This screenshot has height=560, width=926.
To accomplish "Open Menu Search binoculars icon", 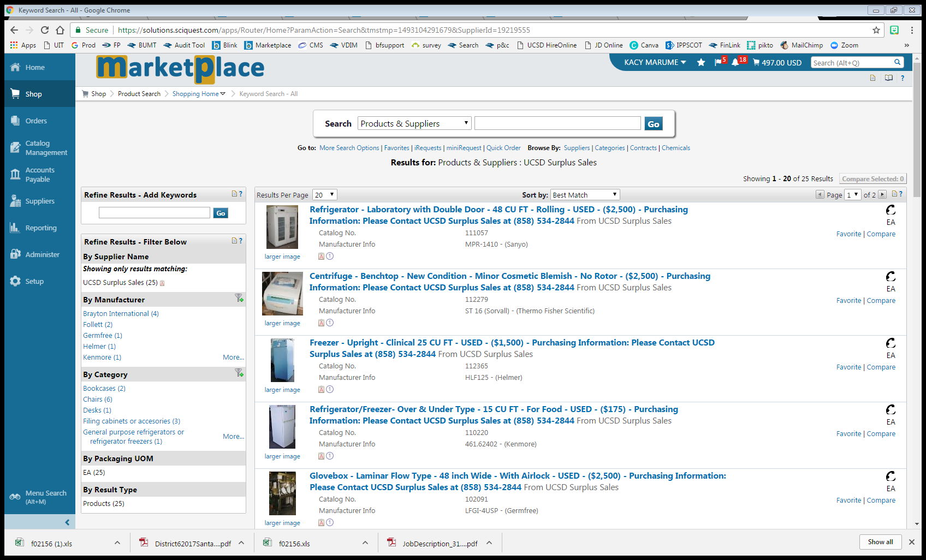I will (15, 497).
